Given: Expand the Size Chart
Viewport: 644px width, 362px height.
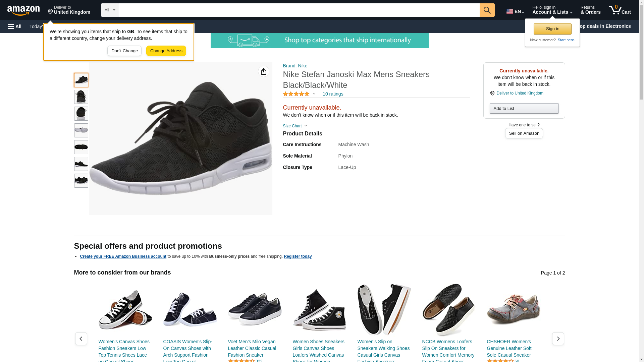Looking at the screenshot, I should coord(295,126).
